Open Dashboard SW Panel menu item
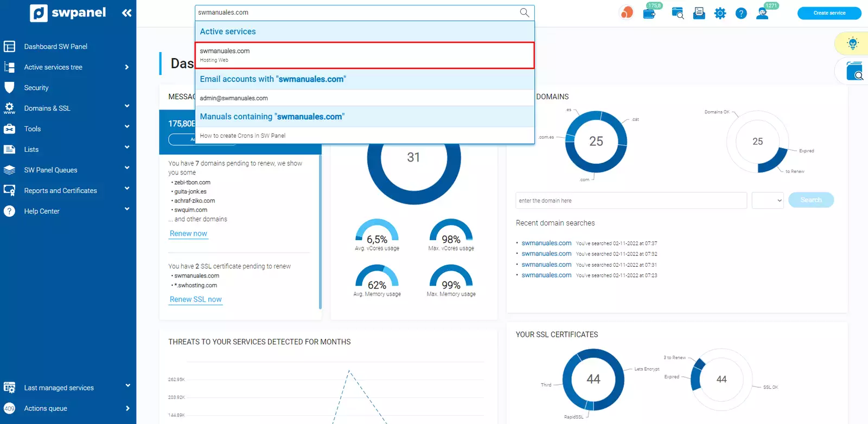 [x=55, y=47]
